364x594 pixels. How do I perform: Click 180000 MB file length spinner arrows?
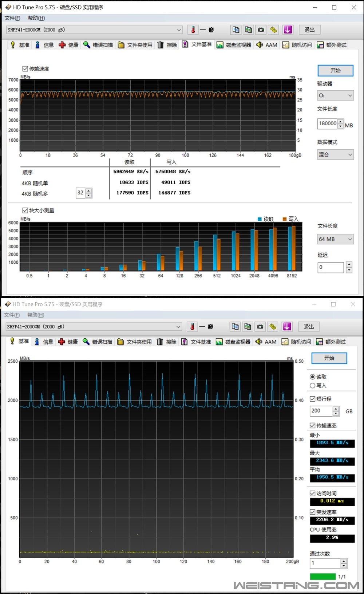pos(340,124)
